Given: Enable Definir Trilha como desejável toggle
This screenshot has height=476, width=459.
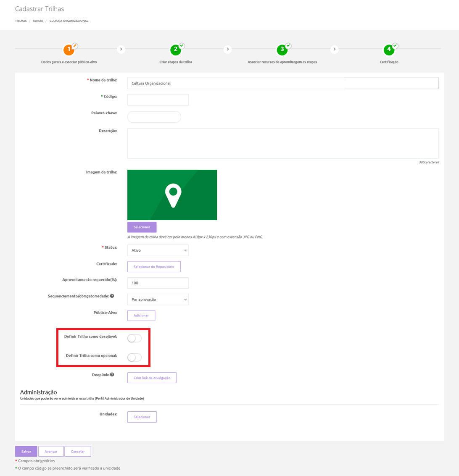Looking at the screenshot, I should point(135,338).
